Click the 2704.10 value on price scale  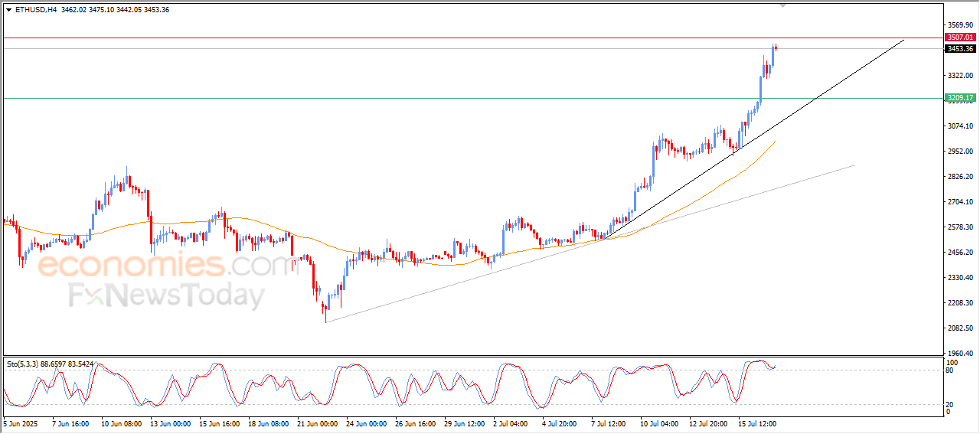pyautogui.click(x=960, y=202)
